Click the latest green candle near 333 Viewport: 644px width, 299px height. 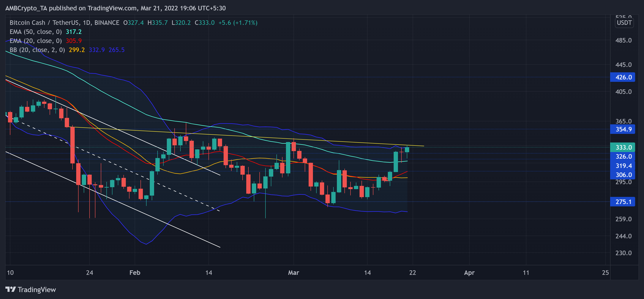pyautogui.click(x=407, y=150)
